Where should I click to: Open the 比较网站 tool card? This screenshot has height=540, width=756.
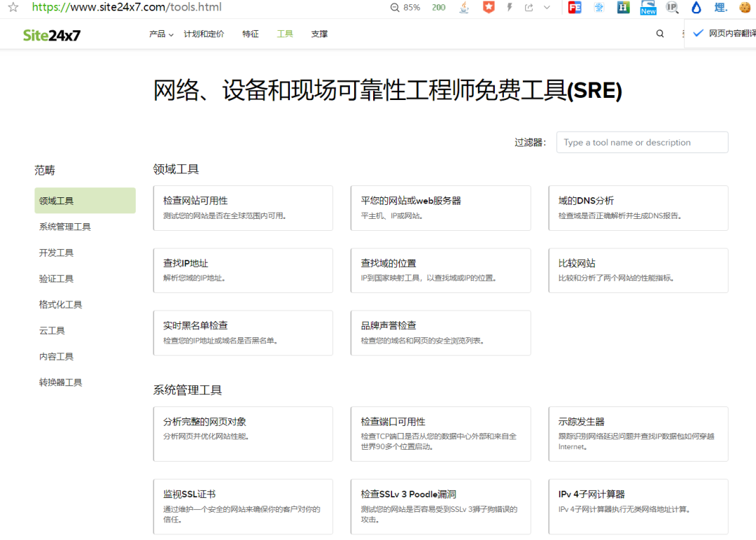(638, 270)
